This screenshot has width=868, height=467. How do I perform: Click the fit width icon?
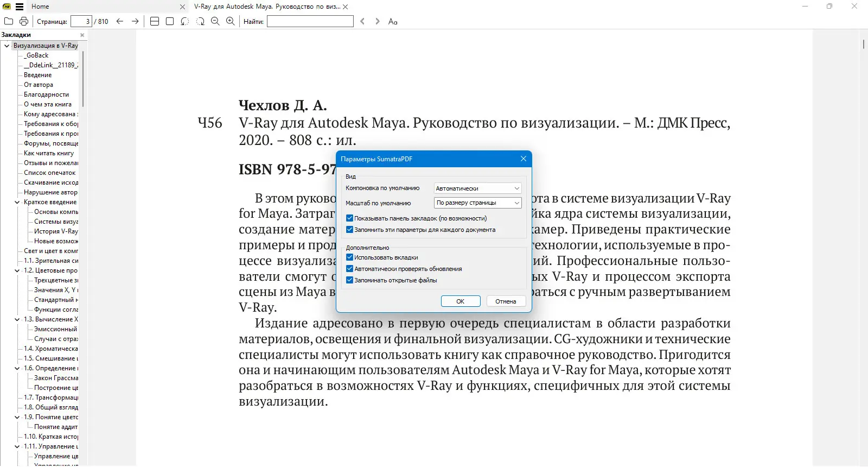(x=155, y=21)
